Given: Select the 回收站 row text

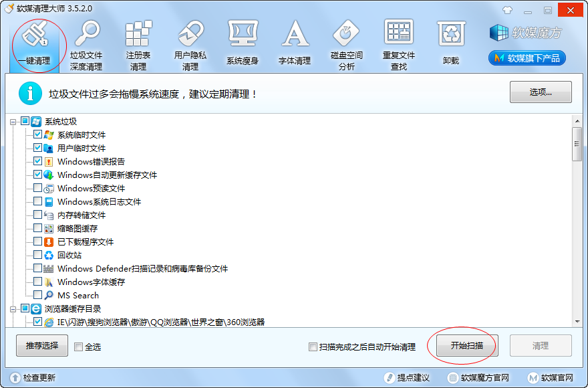Looking at the screenshot, I should (x=69, y=256).
